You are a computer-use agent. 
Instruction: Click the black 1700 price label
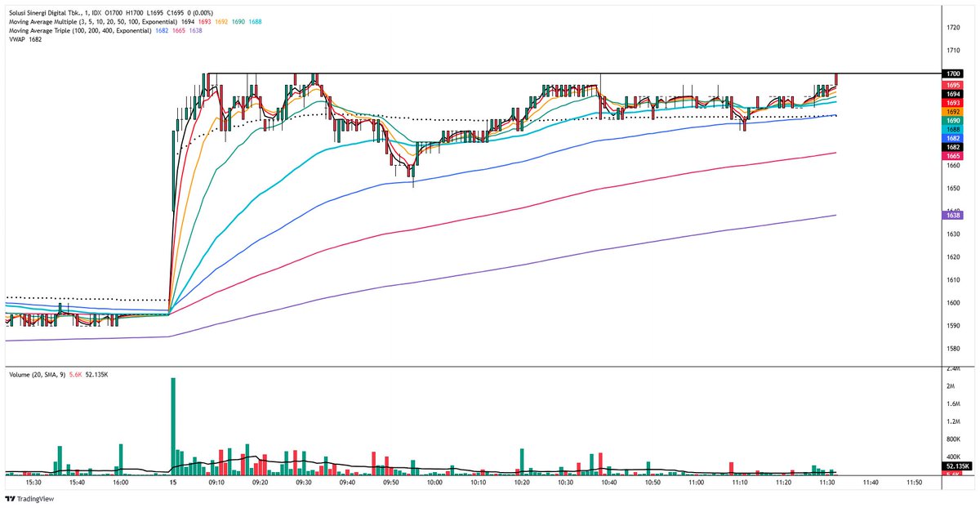click(953, 74)
